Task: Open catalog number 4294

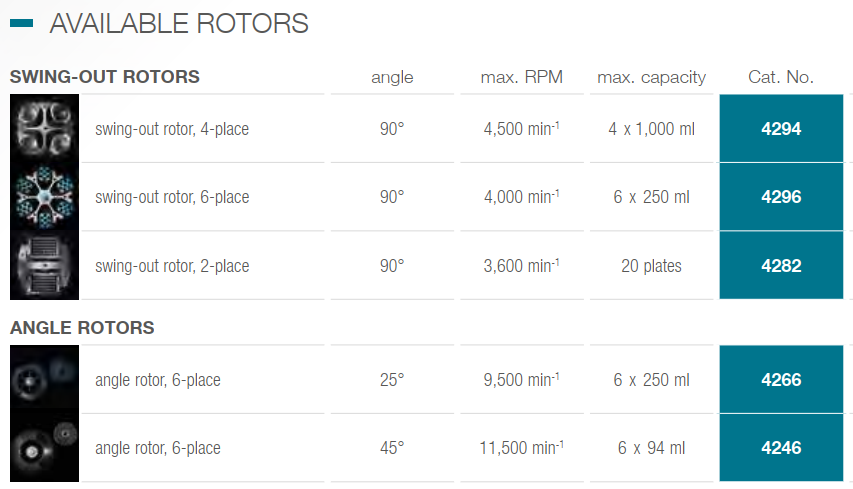Action: click(x=781, y=128)
